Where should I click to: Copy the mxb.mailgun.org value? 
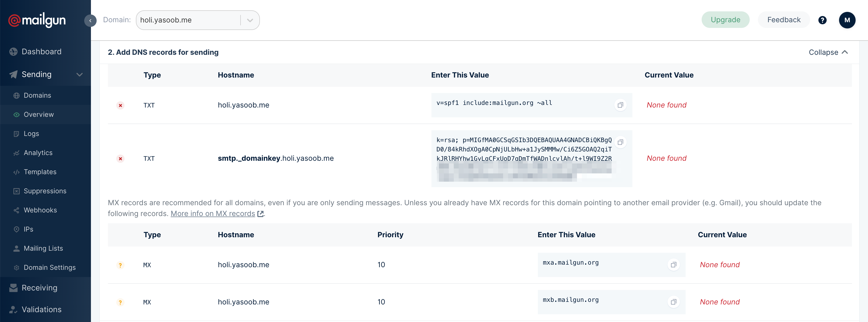coord(673,302)
